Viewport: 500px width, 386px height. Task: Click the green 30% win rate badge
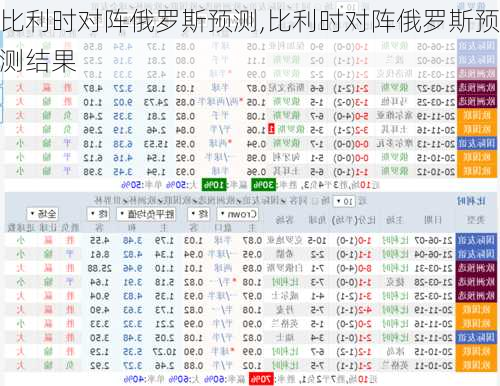[x=263, y=184]
